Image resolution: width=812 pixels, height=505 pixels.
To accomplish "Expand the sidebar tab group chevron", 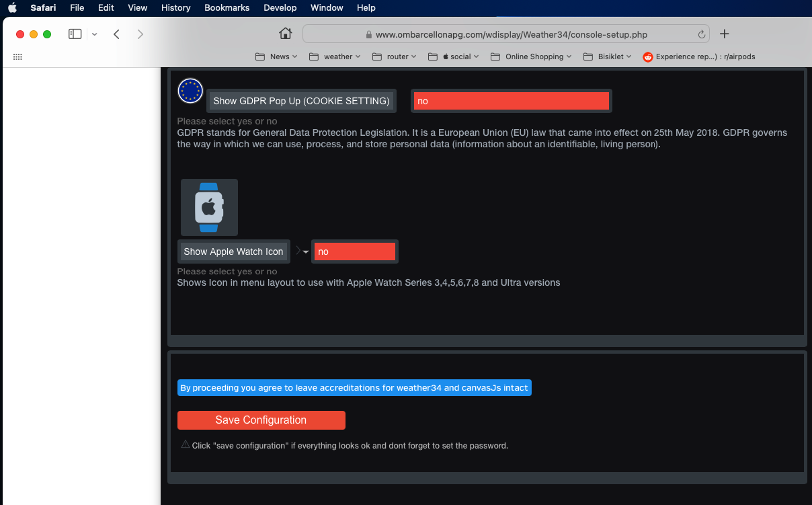I will point(94,34).
